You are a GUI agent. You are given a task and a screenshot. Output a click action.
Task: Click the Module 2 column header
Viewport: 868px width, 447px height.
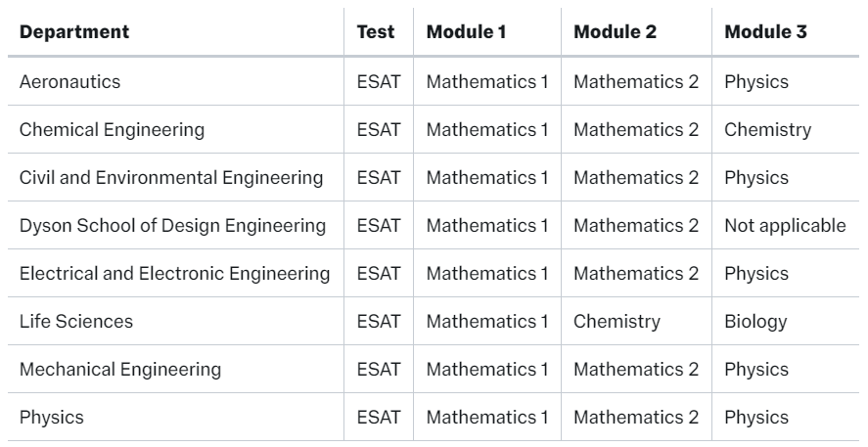click(x=615, y=32)
